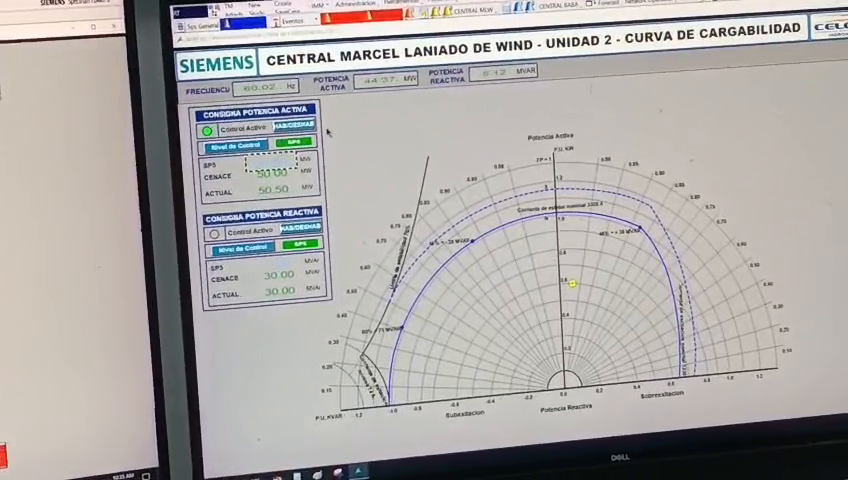Click the Sobreexcitacion label on chart
848x480 pixels.
point(662,395)
